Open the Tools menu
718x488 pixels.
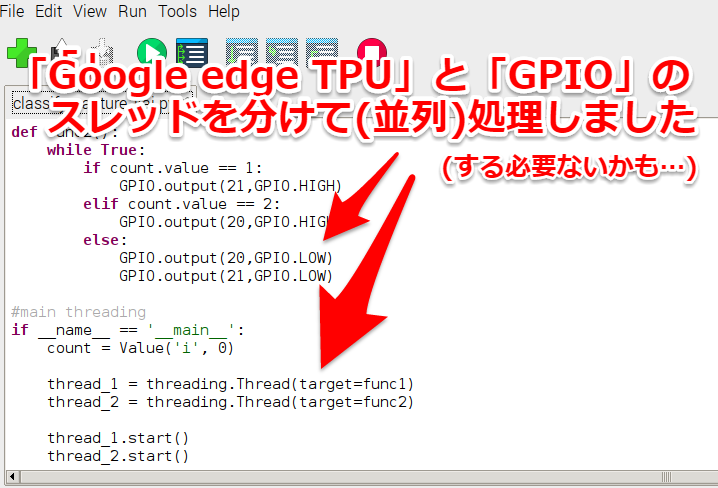tap(177, 11)
